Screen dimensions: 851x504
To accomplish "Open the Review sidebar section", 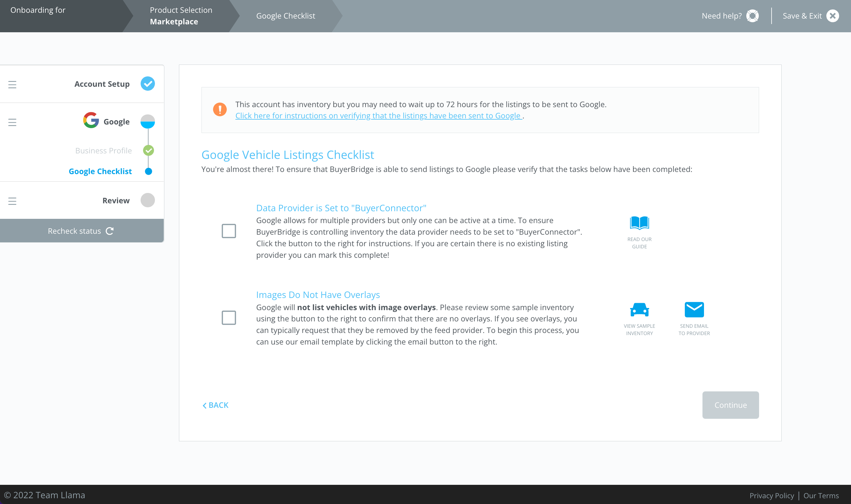I will [116, 201].
